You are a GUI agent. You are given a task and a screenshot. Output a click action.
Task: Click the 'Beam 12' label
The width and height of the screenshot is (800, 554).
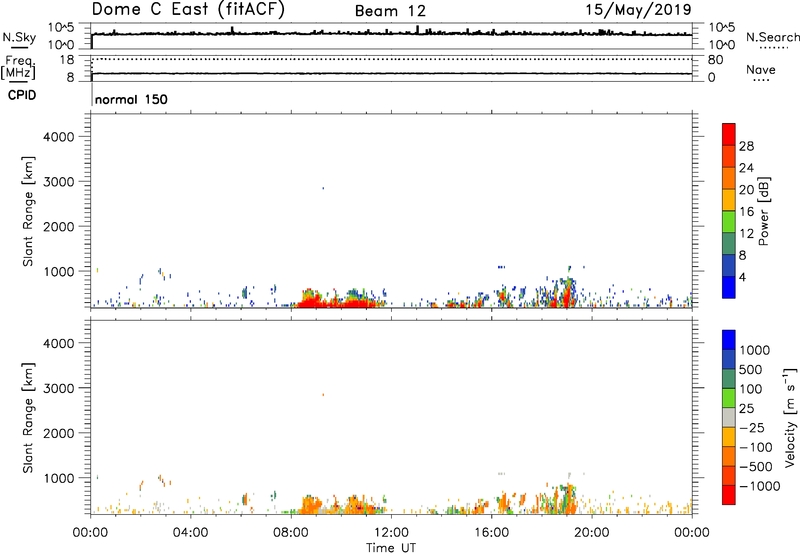point(390,11)
